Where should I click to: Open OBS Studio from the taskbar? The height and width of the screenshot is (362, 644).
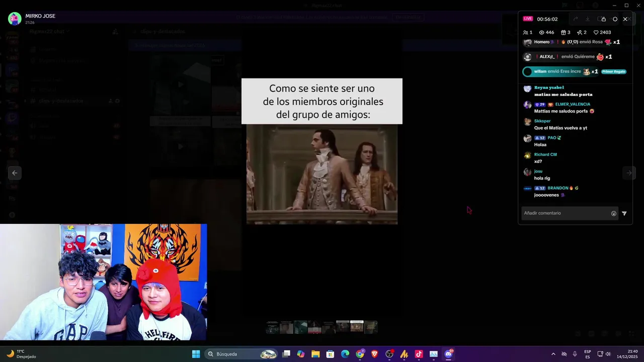tap(389, 354)
